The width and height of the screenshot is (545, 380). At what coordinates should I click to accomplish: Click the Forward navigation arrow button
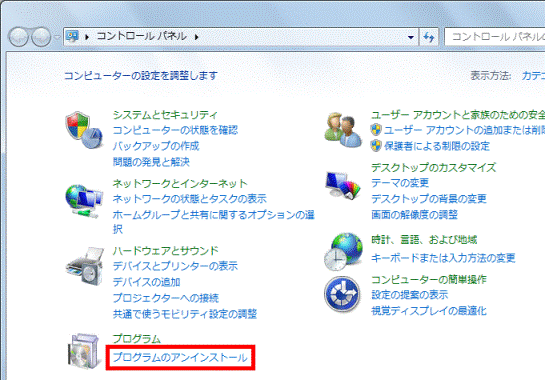coord(41,37)
